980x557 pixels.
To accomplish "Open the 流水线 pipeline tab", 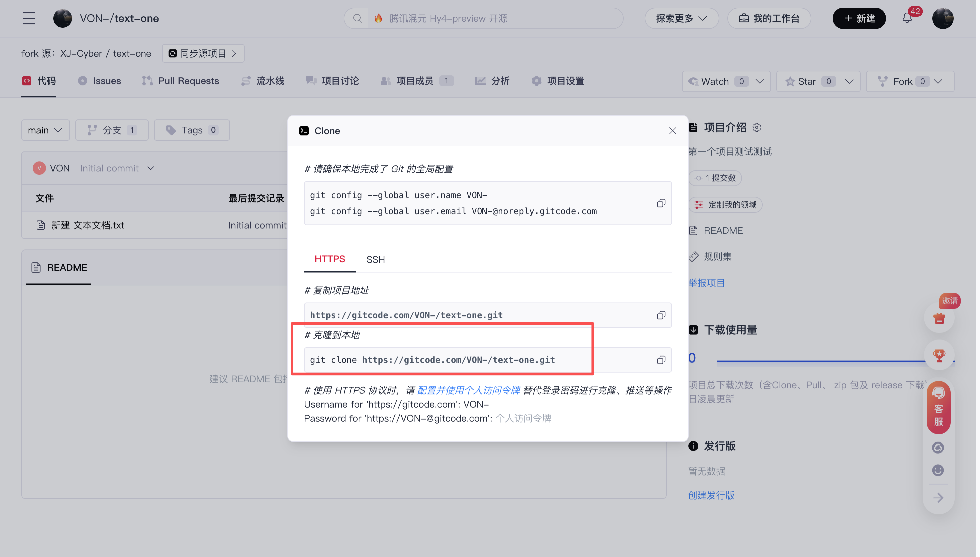I will [263, 81].
